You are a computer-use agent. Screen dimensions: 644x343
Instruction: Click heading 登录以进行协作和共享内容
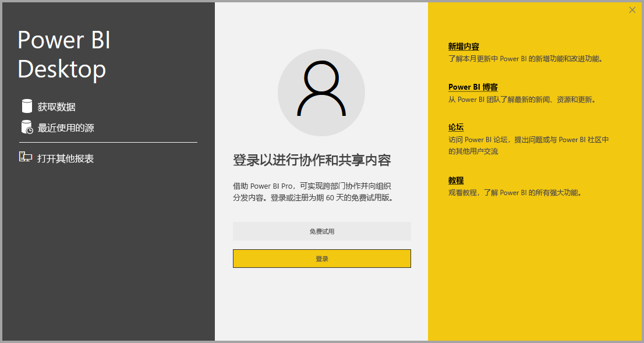(312, 160)
